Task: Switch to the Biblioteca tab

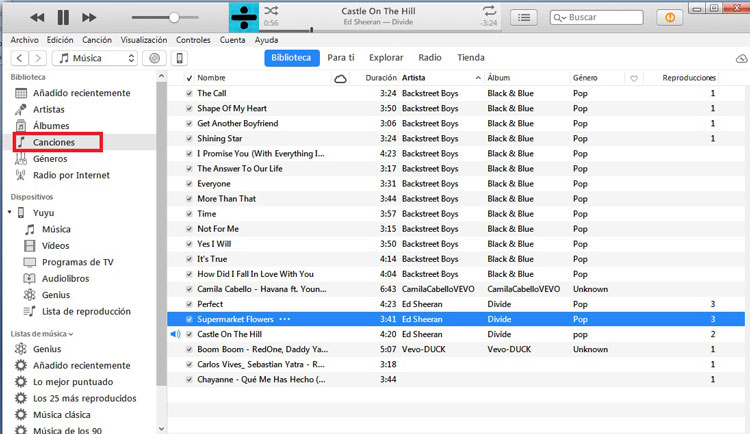Action: 291,58
